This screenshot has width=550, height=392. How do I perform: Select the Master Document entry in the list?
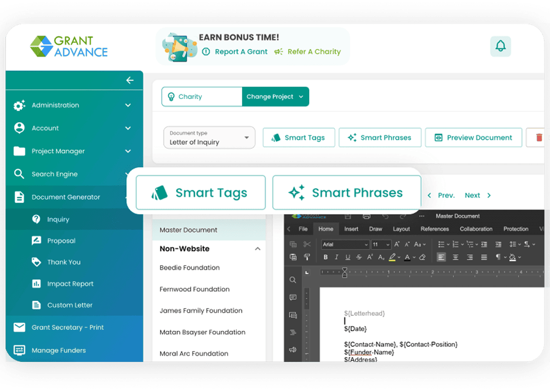[209, 230]
